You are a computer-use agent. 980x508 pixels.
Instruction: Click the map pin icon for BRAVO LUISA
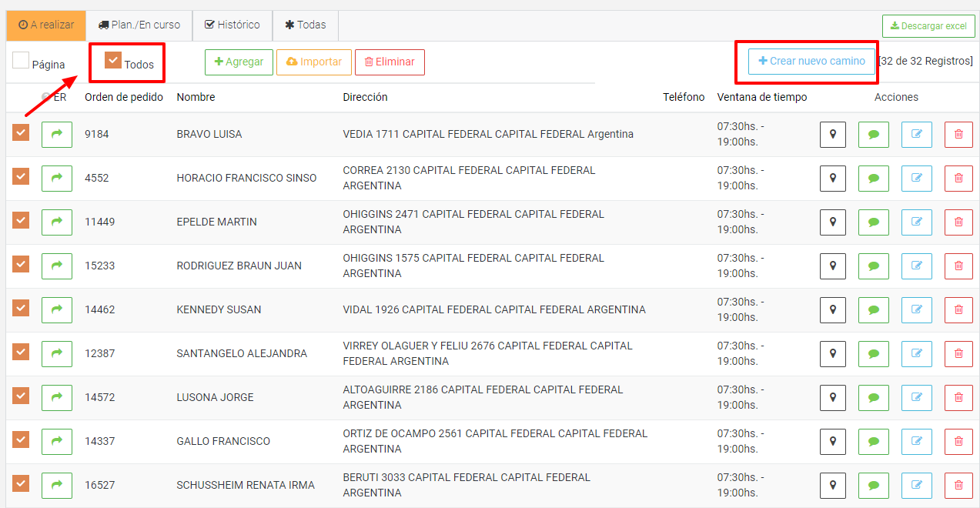coord(832,135)
